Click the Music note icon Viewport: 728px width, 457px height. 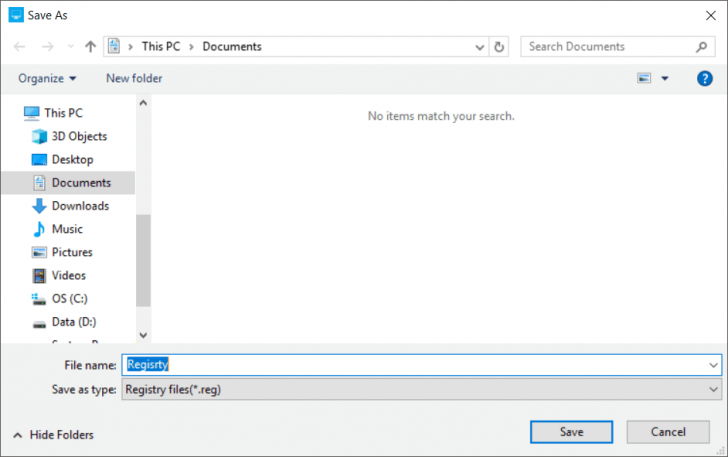tap(39, 229)
